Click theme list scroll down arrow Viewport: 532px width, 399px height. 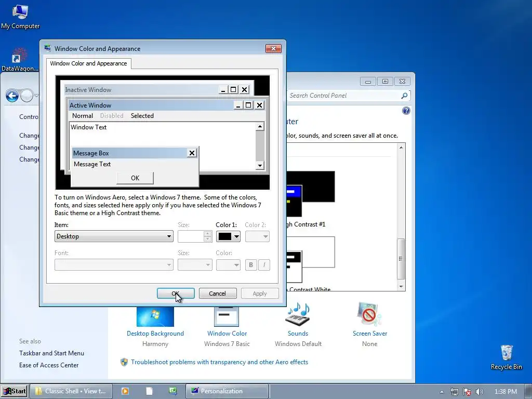(x=401, y=287)
